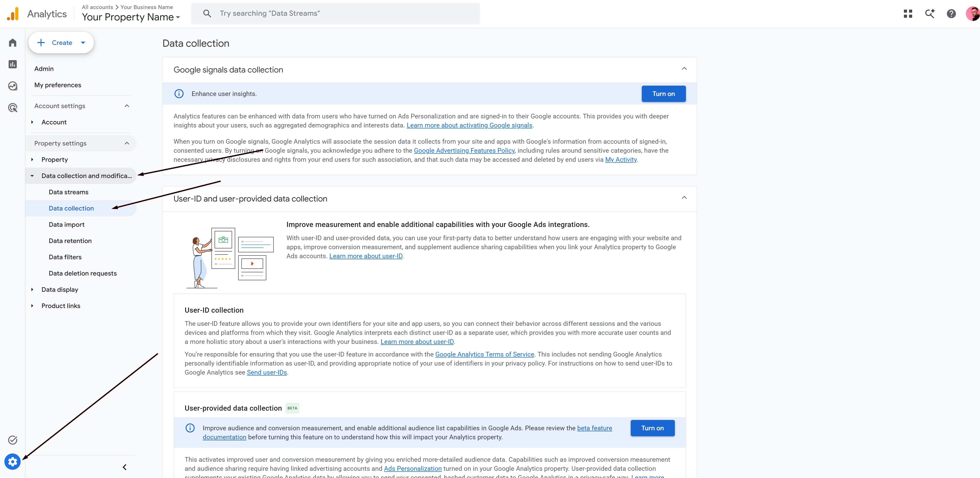Select Data collection menu item

pos(81,208)
